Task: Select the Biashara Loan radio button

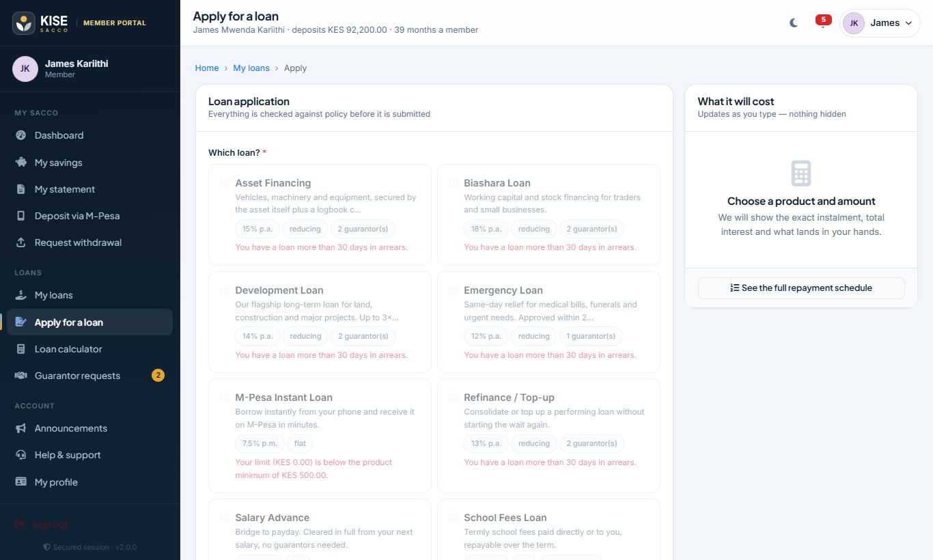Action: click(454, 183)
